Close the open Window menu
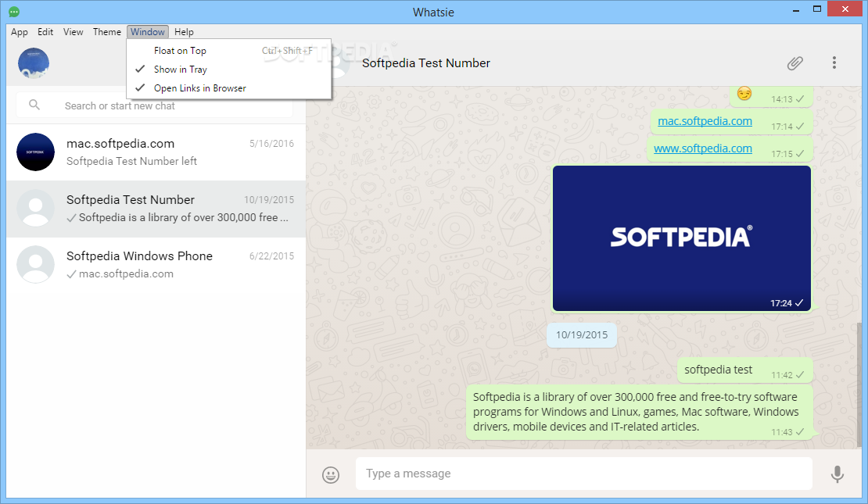Screen dimensions: 868x504 click(148, 32)
